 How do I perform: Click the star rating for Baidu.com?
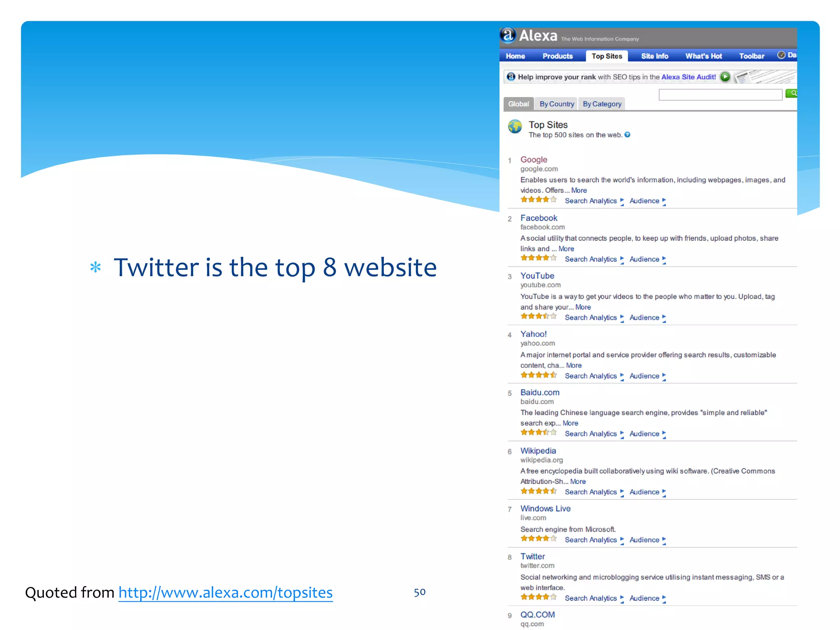(x=539, y=432)
